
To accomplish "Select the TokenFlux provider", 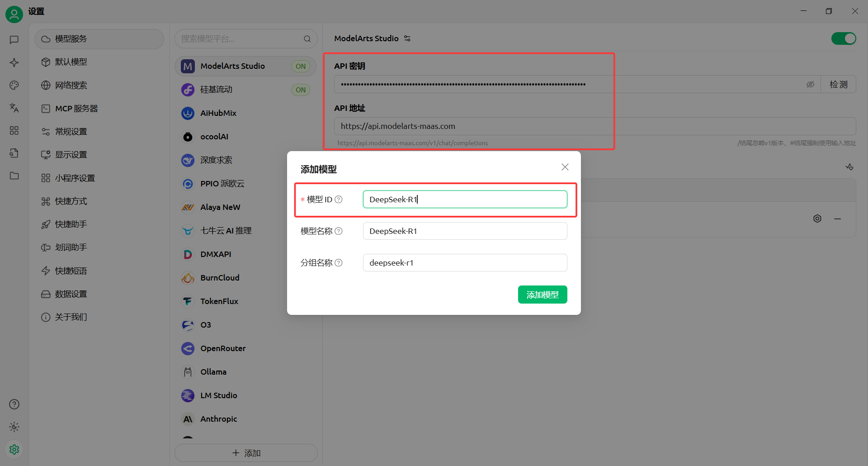I will 231,301.
